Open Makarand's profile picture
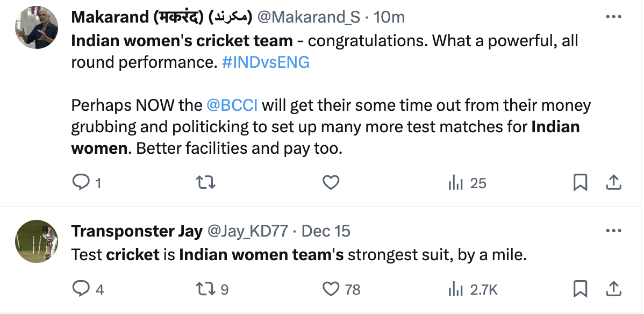 (x=37, y=28)
